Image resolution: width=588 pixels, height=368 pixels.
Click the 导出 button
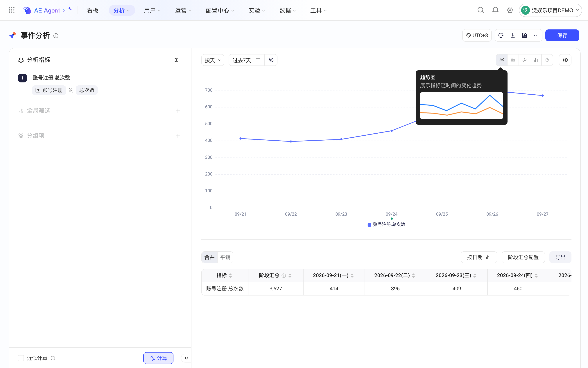tap(560, 257)
